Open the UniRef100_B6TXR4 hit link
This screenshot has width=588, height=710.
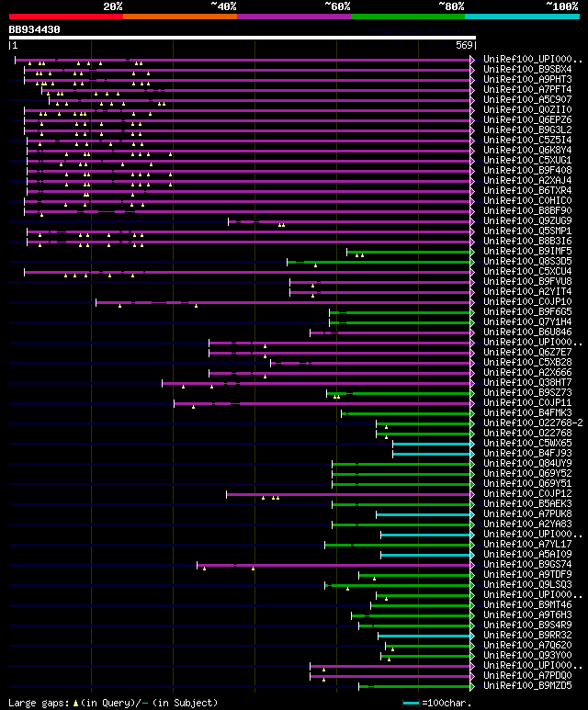tap(527, 190)
